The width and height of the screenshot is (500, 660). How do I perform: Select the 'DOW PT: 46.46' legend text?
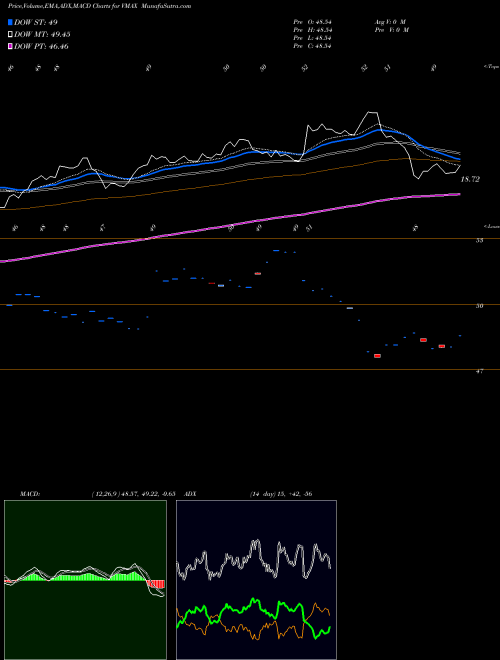pos(41,47)
